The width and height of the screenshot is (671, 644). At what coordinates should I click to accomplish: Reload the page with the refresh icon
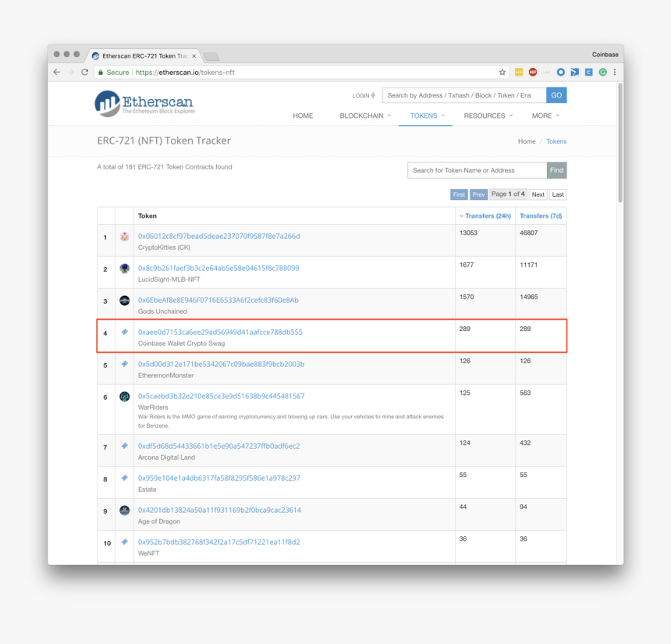(85, 73)
